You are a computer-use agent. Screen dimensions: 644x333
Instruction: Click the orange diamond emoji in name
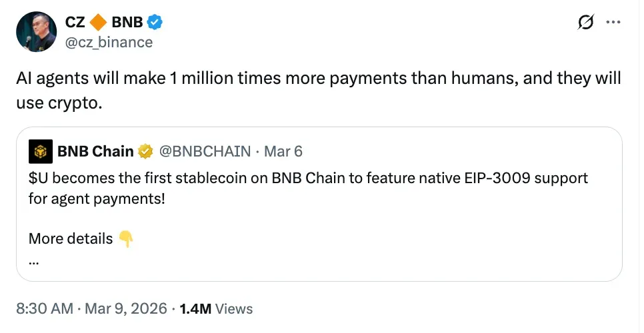(97, 22)
